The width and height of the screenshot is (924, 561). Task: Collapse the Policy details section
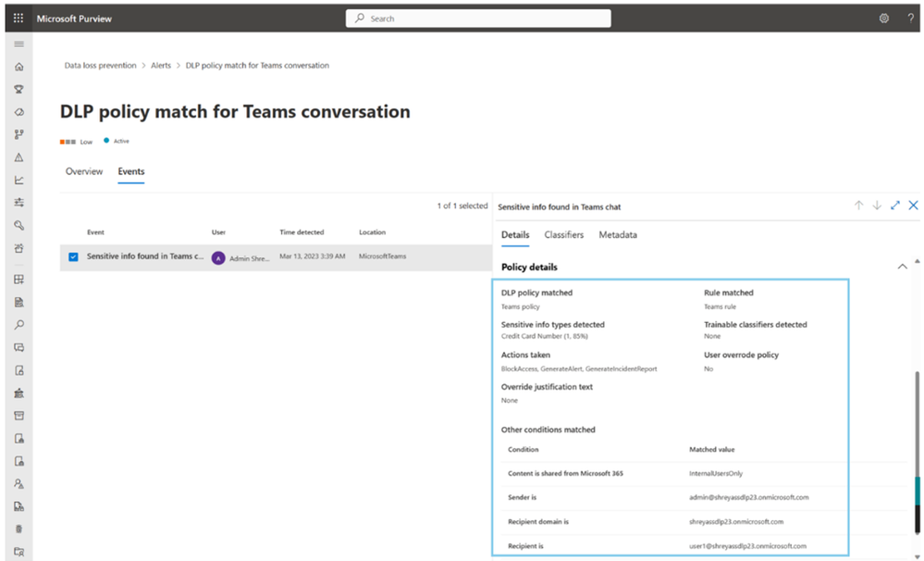pos(903,267)
